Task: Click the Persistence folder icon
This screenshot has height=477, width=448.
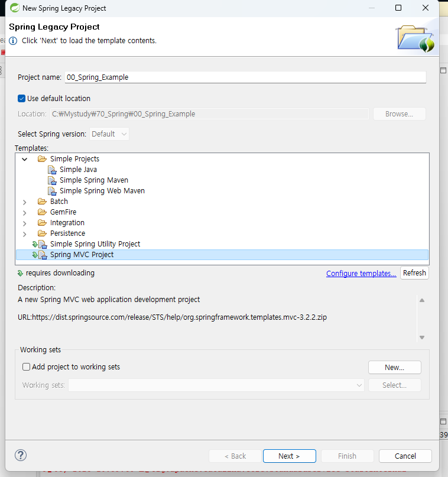Action: click(42, 233)
